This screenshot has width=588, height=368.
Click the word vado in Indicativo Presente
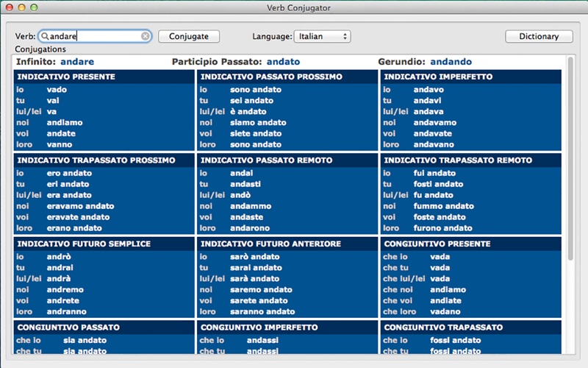57,89
